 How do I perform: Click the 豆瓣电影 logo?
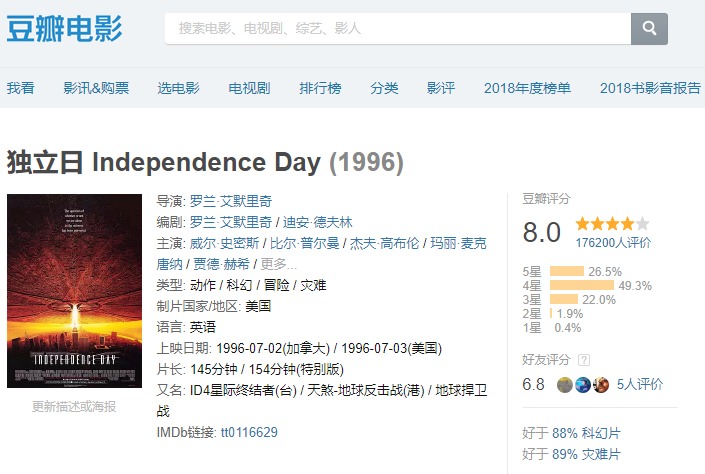tap(64, 29)
